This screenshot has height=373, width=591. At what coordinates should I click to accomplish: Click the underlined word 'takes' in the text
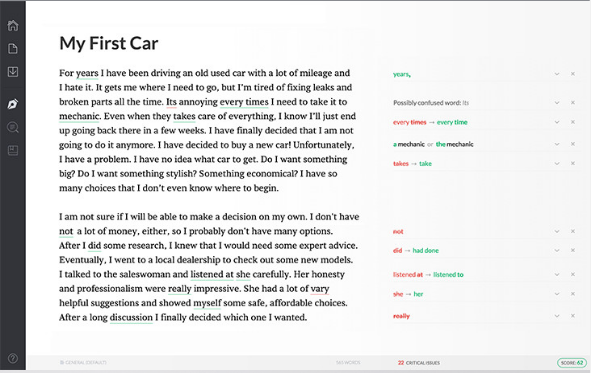[x=184, y=116]
